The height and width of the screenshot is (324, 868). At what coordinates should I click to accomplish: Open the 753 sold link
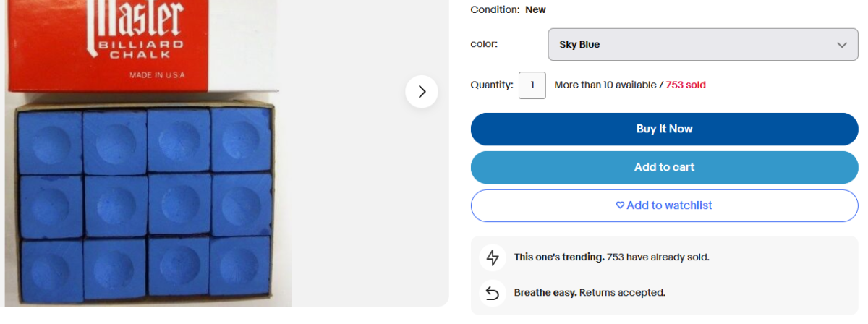click(x=686, y=85)
